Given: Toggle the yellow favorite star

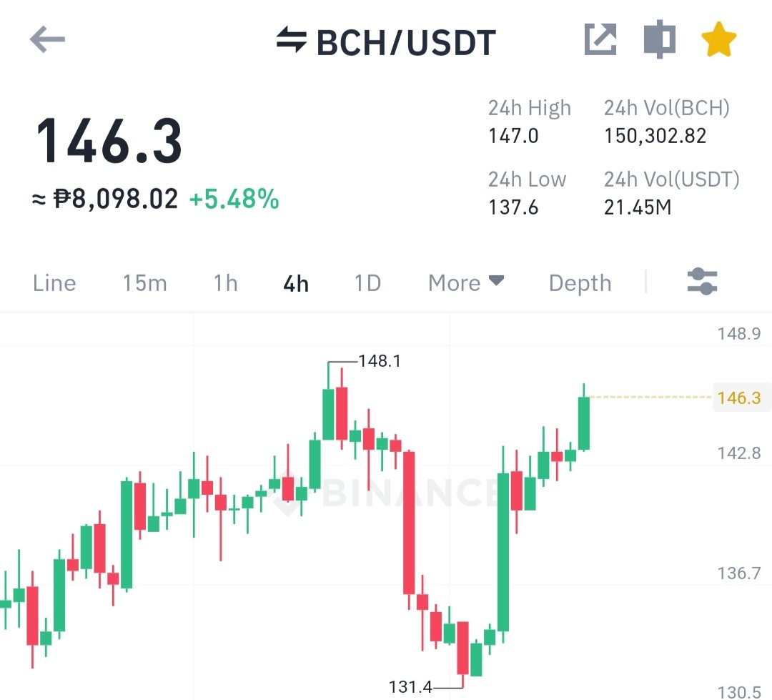Looking at the screenshot, I should 719,39.
